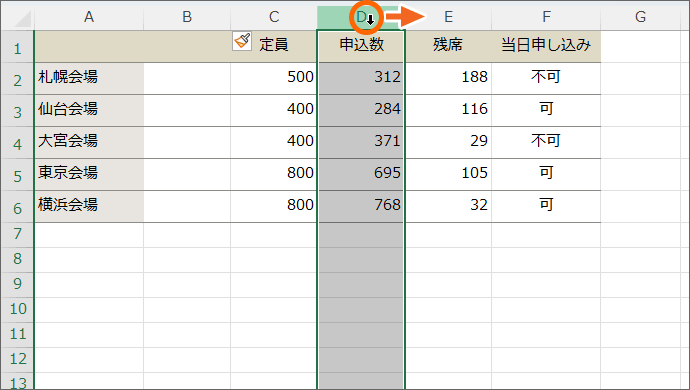
Task: Click the remaining seats cell 116
Action: (448, 111)
